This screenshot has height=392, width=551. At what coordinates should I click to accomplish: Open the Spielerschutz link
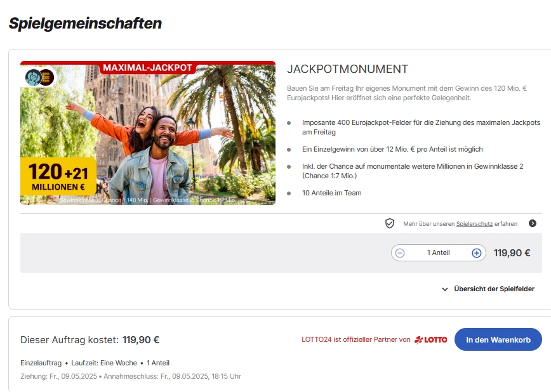[x=474, y=224]
